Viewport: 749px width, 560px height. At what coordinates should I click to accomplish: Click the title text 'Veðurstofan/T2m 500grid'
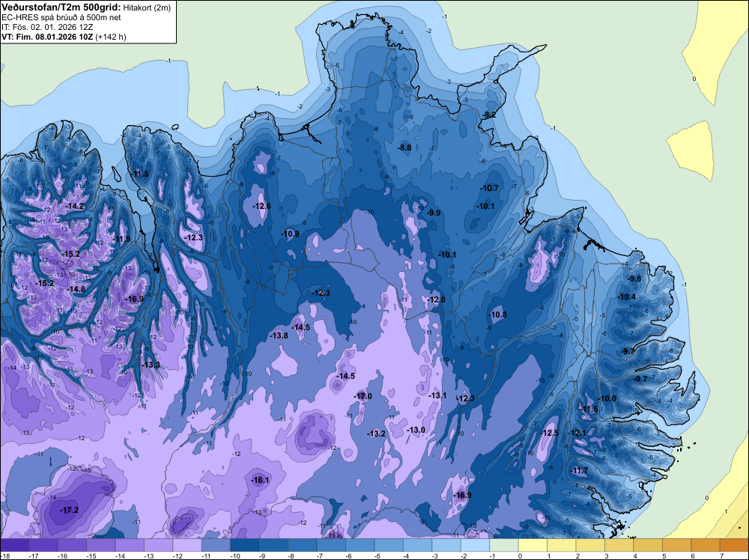61,7
